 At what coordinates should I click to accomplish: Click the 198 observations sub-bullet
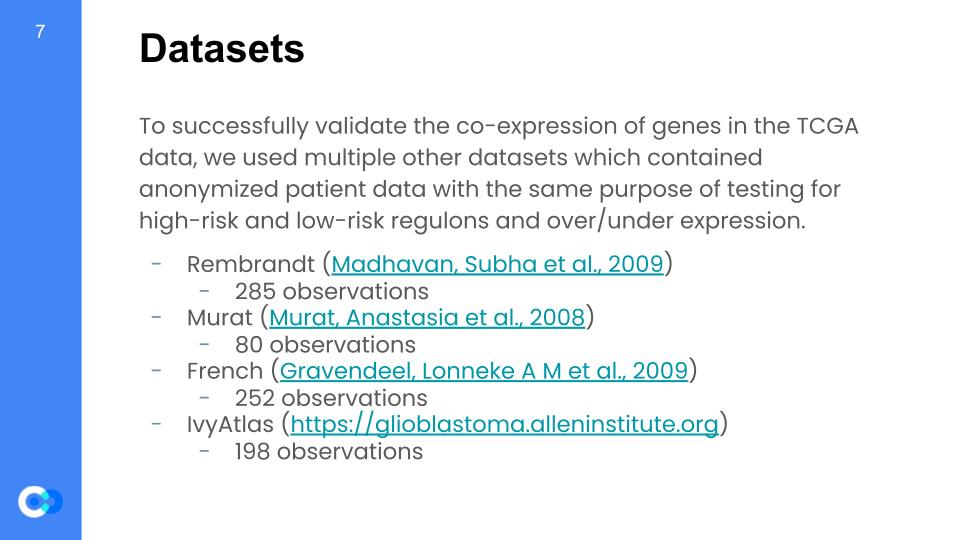(x=328, y=451)
